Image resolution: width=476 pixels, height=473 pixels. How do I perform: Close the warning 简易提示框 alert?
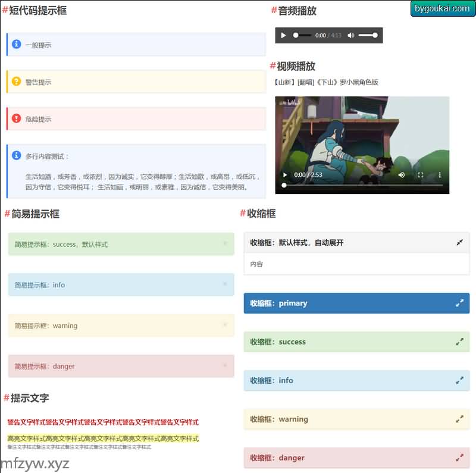click(224, 325)
